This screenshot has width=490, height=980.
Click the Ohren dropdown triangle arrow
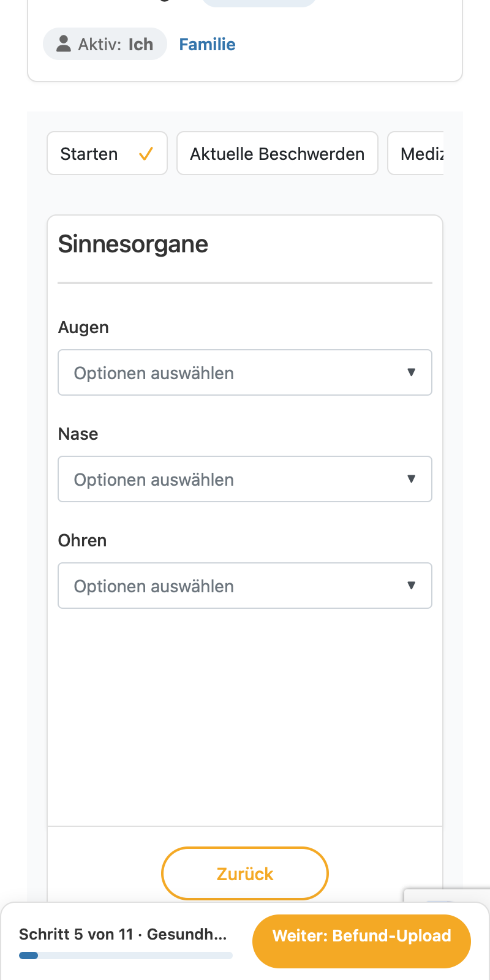[x=412, y=586]
